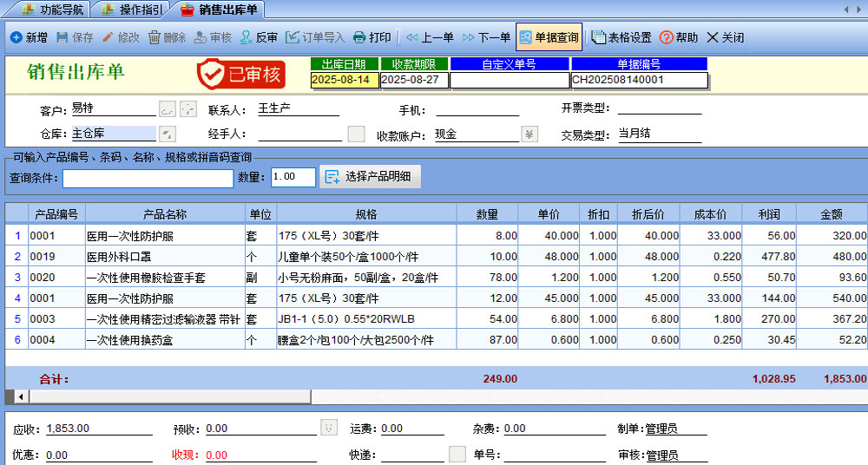
Task: Click the 优惠 discount field
Action: tap(99, 455)
